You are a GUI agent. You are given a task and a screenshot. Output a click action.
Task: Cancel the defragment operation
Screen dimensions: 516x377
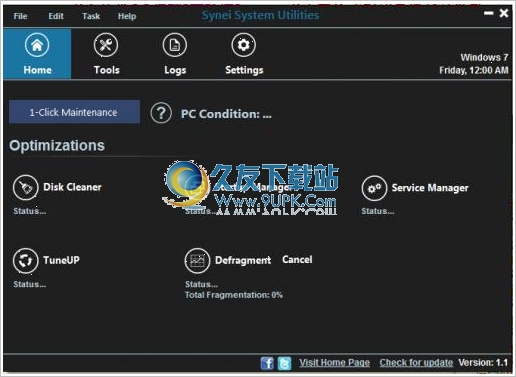click(297, 259)
